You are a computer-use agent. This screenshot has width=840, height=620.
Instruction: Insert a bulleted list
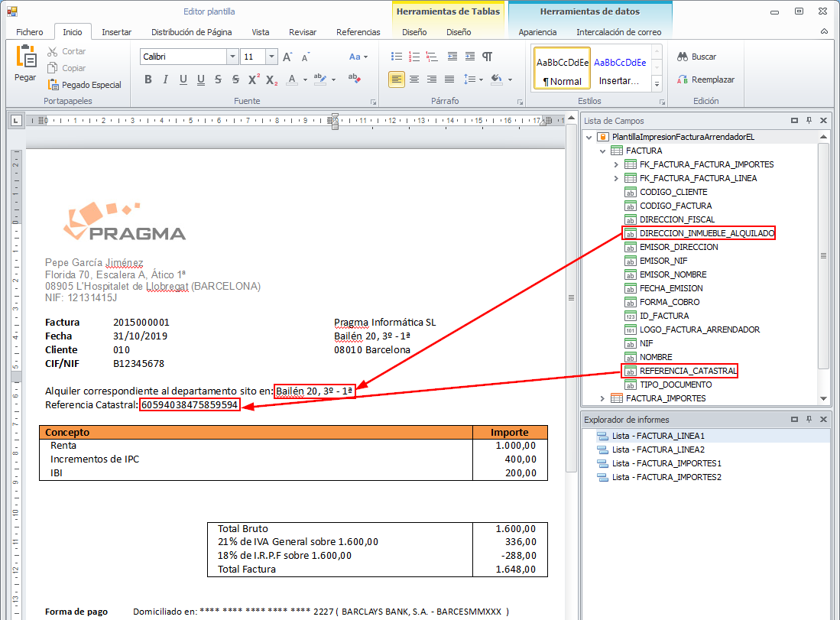coord(396,57)
